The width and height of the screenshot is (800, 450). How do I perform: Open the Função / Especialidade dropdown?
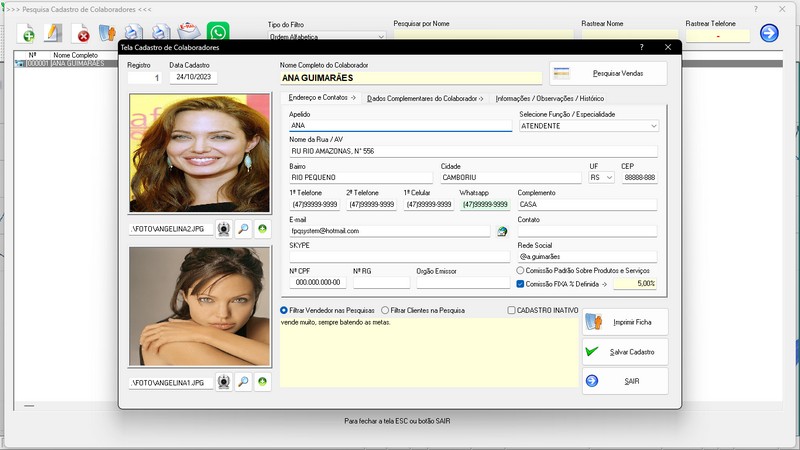coord(653,126)
